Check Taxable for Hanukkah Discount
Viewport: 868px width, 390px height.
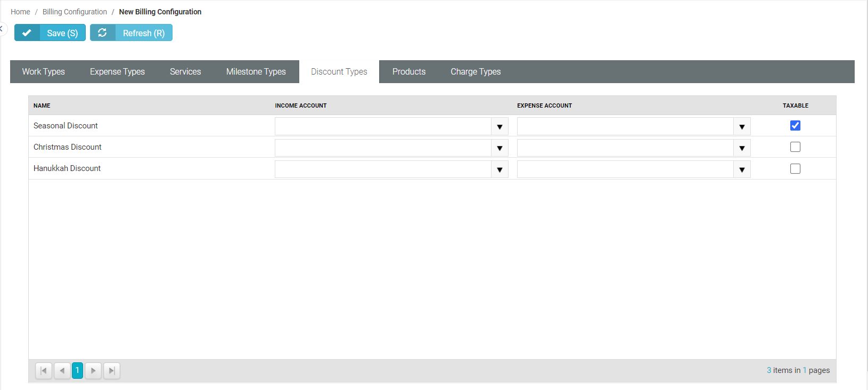795,169
